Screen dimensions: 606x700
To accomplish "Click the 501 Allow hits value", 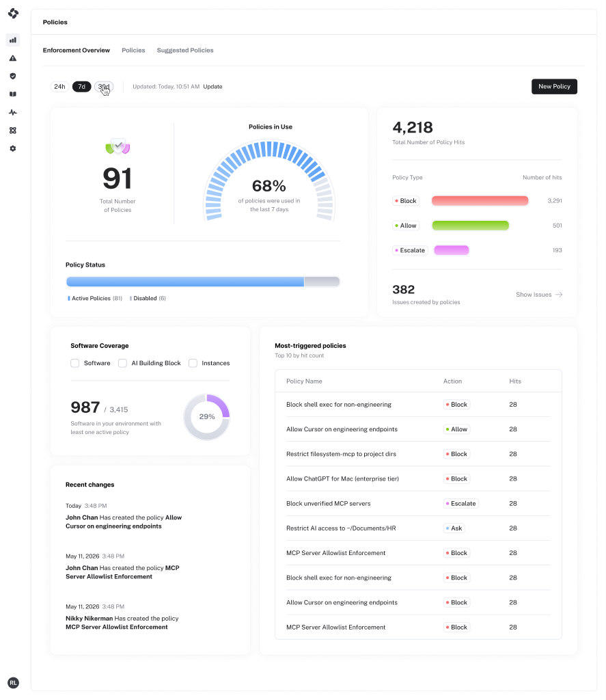I will coord(557,226).
